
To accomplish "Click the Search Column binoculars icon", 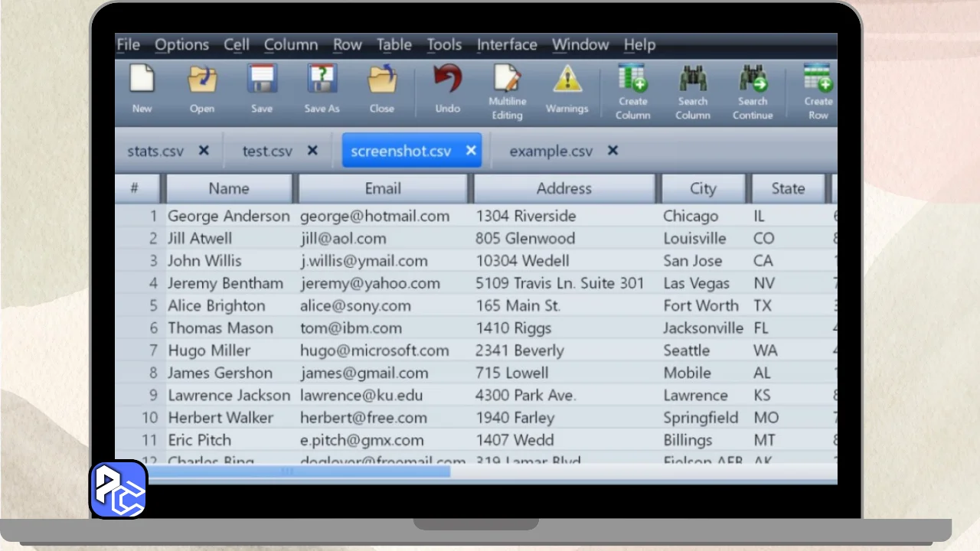I will tap(693, 80).
